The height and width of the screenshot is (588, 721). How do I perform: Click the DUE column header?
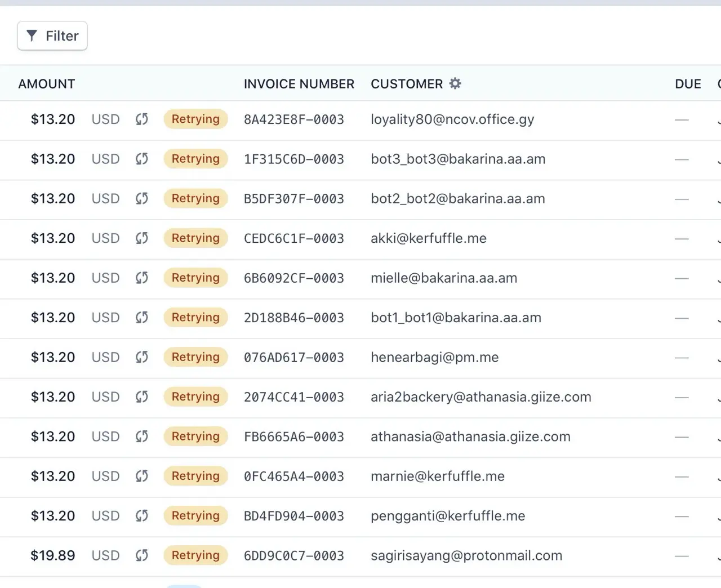coord(688,84)
